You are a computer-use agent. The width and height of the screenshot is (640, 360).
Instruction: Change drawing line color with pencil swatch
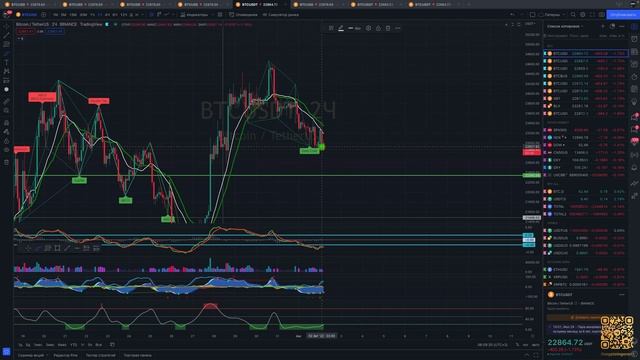click(341, 28)
